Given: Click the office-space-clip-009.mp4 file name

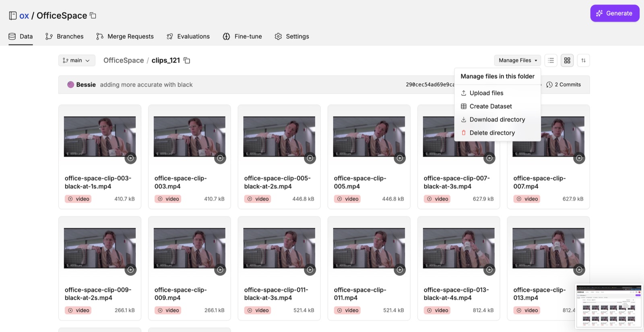Looking at the screenshot, I should click(x=181, y=294).
